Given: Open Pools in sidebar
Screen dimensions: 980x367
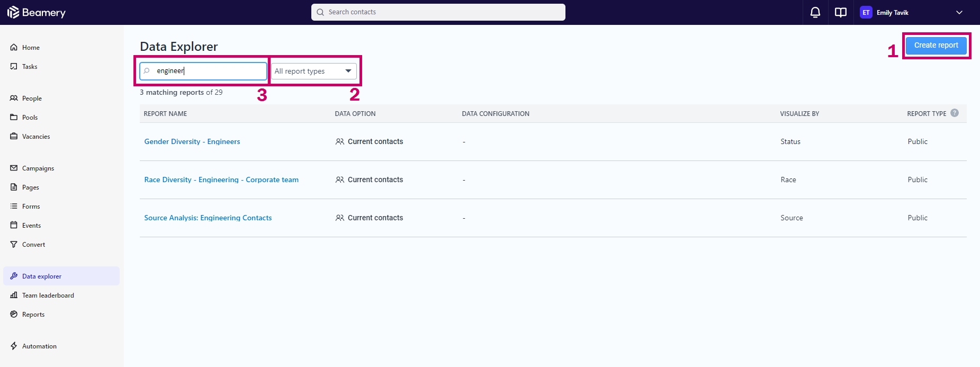Looking at the screenshot, I should click(x=61, y=117).
